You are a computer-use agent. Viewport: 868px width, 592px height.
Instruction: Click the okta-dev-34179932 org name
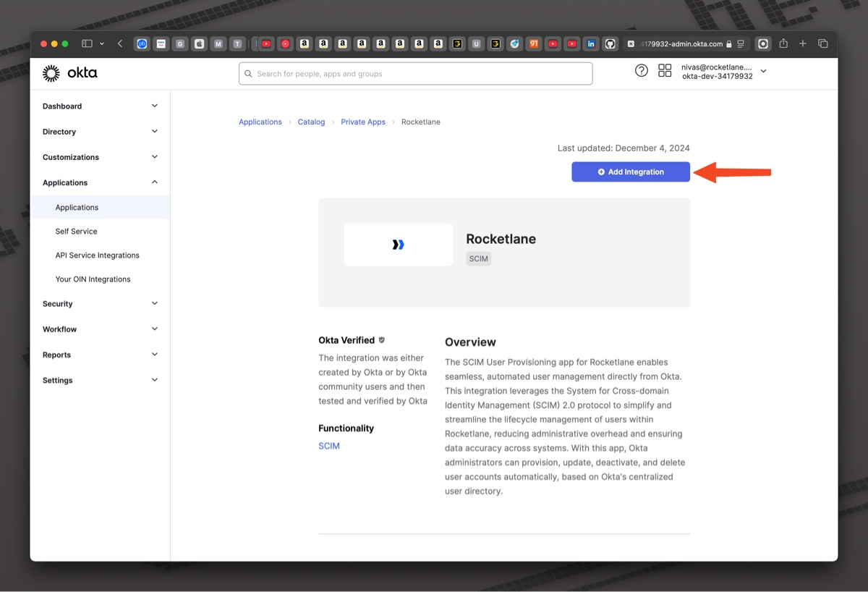[x=718, y=76]
